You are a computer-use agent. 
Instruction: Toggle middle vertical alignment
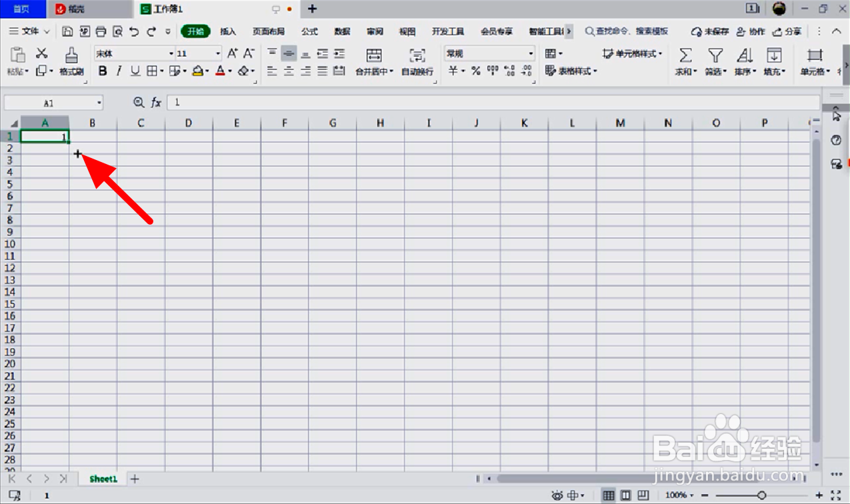click(x=289, y=53)
